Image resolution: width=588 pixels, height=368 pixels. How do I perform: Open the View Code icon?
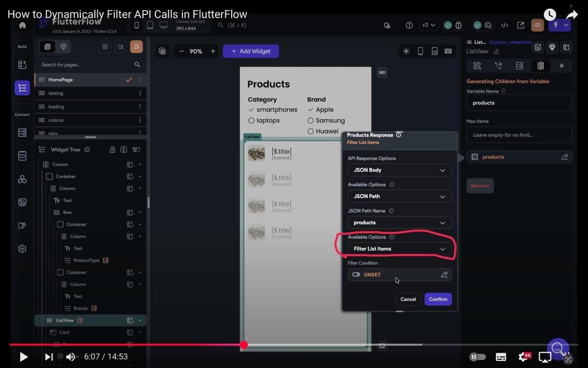(504, 25)
